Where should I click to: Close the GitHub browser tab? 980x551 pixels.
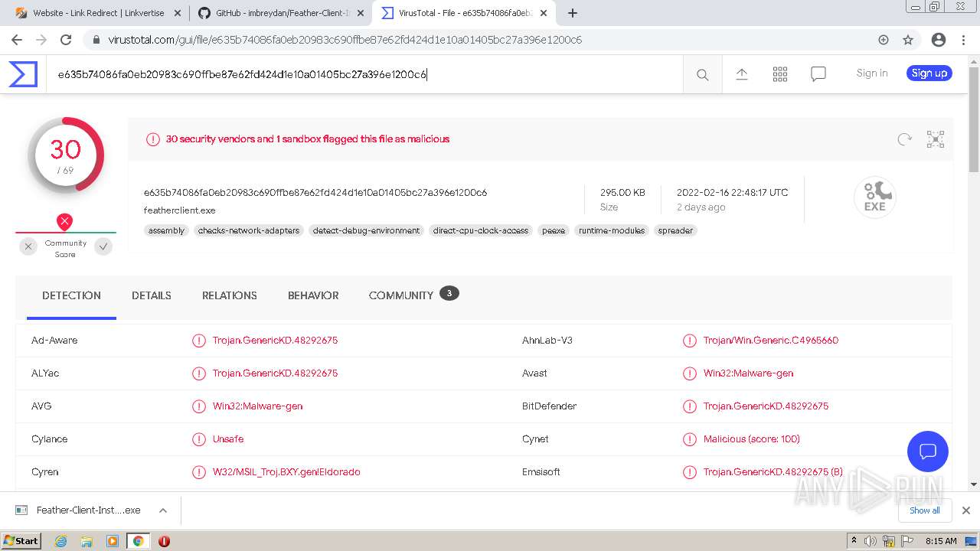coord(361,13)
